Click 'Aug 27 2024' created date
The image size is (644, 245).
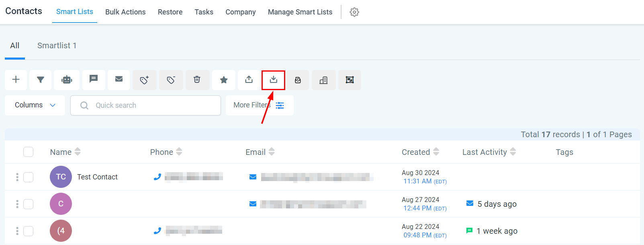coord(421,200)
